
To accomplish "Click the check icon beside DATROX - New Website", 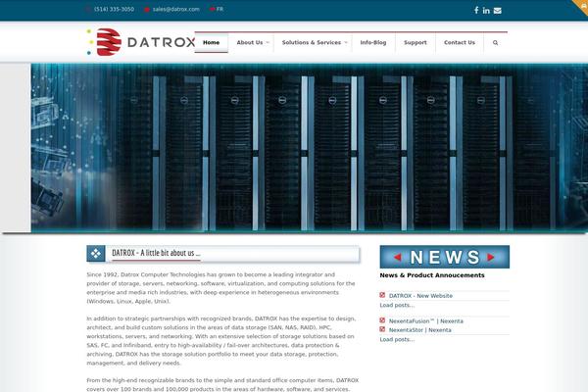I will (x=382, y=295).
